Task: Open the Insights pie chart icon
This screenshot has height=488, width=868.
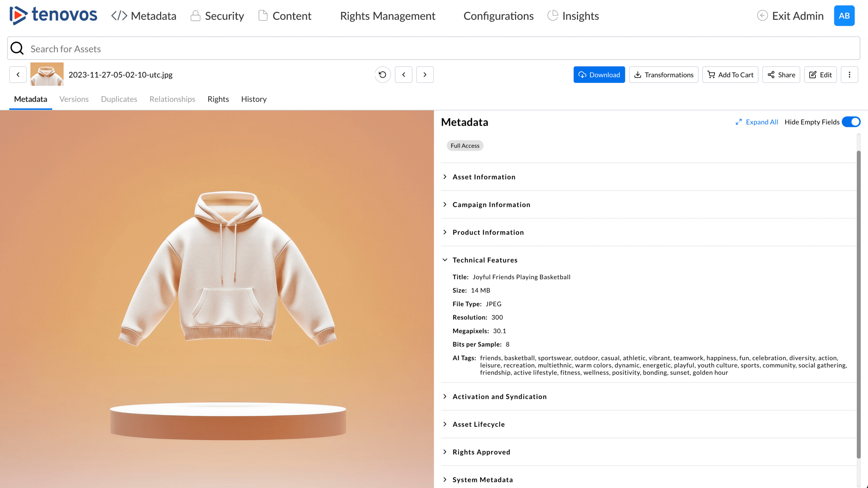Action: 552,15
